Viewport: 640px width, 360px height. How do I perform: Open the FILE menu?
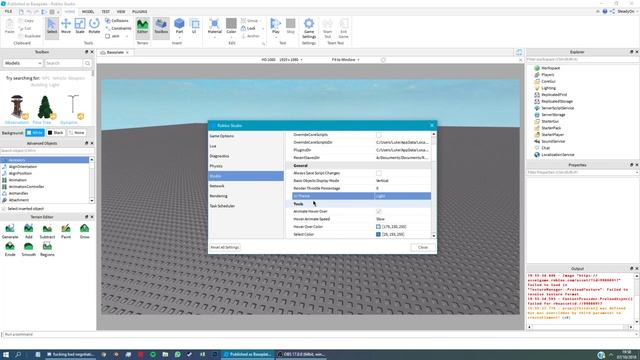point(8,11)
